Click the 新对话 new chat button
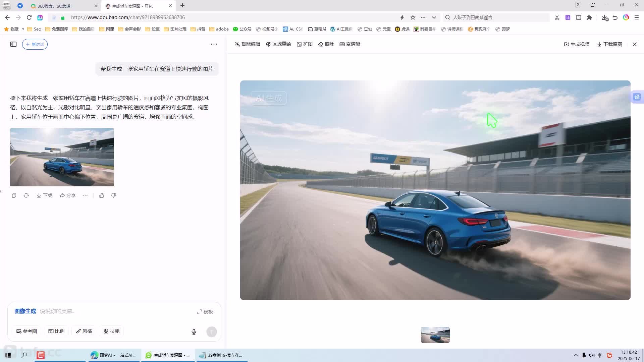Screen dimensions: 644x362 (x=35, y=44)
